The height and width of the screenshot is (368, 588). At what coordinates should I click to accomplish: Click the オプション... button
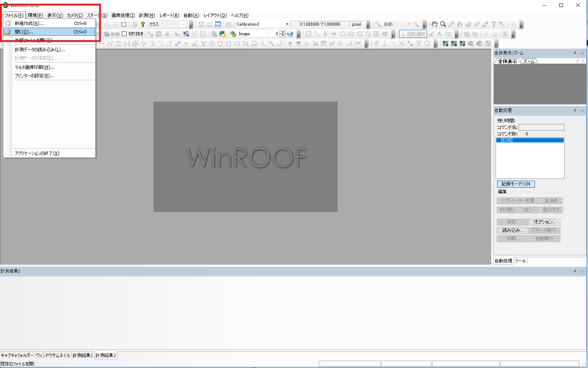click(544, 222)
